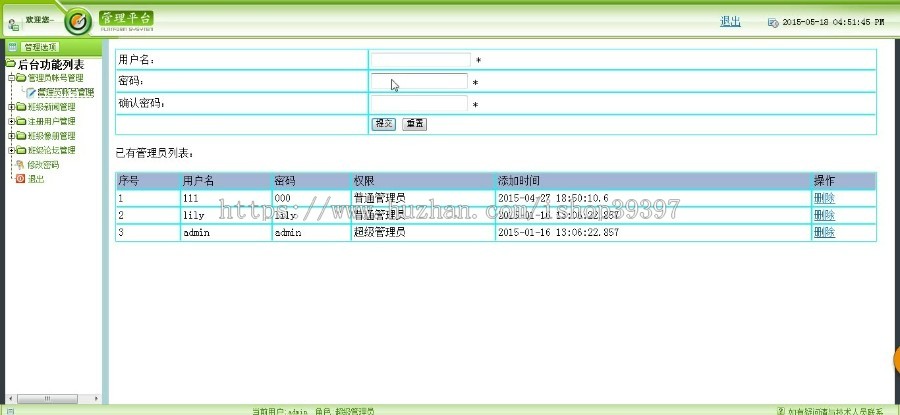This screenshot has height=415, width=900.
Task: Click the 操作 column header
Action: [x=844, y=181]
